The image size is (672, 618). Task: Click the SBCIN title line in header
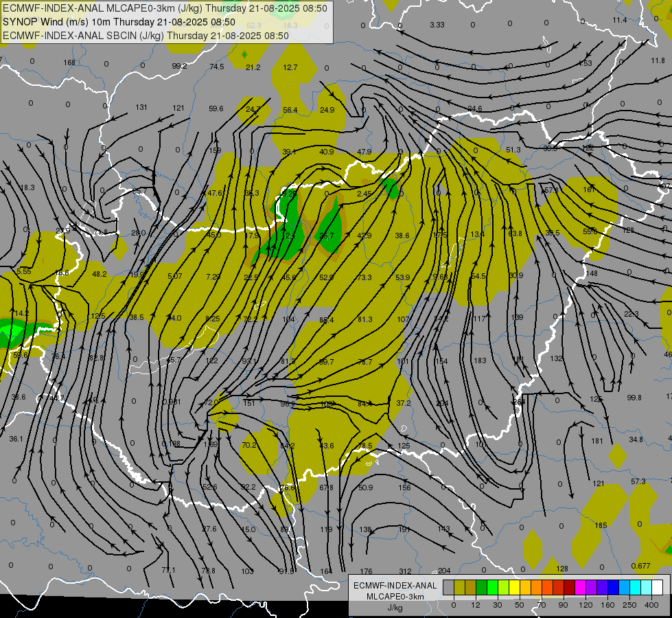click(146, 36)
